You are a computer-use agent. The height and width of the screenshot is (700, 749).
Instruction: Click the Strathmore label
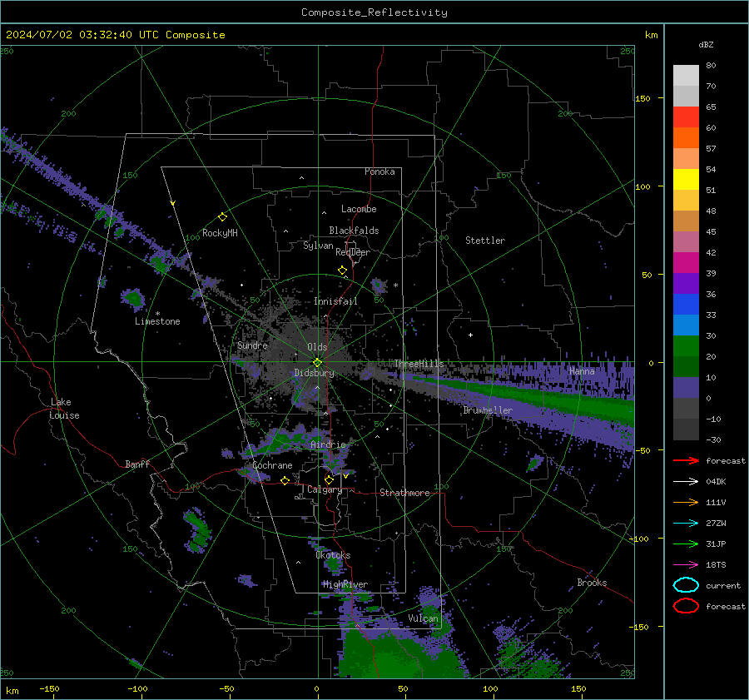404,493
